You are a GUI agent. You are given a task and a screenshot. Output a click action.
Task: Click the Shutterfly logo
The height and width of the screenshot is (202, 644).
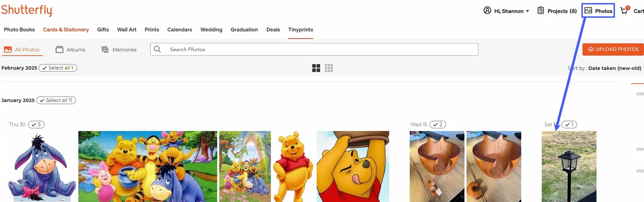point(27,10)
